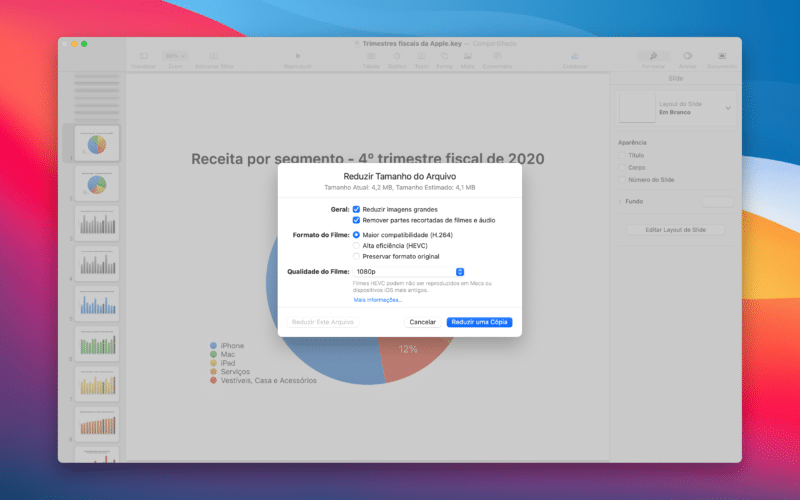Select slide 6 green bar chart thumbnail

97,344
